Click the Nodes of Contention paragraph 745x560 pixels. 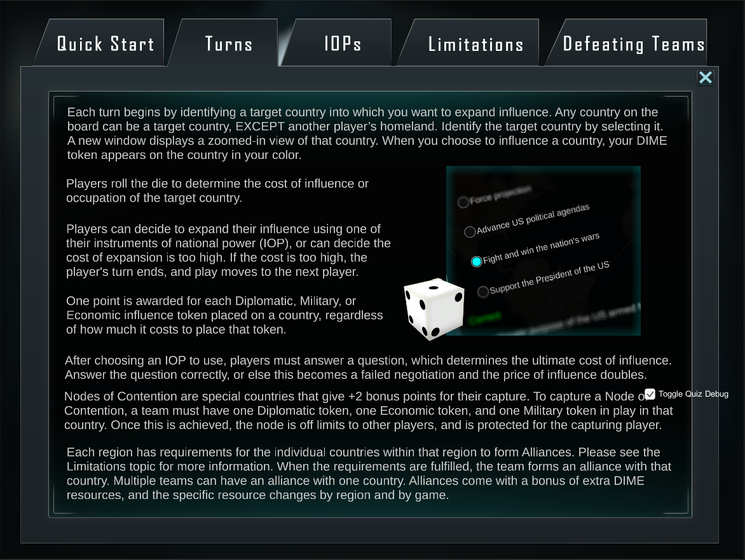(369, 411)
